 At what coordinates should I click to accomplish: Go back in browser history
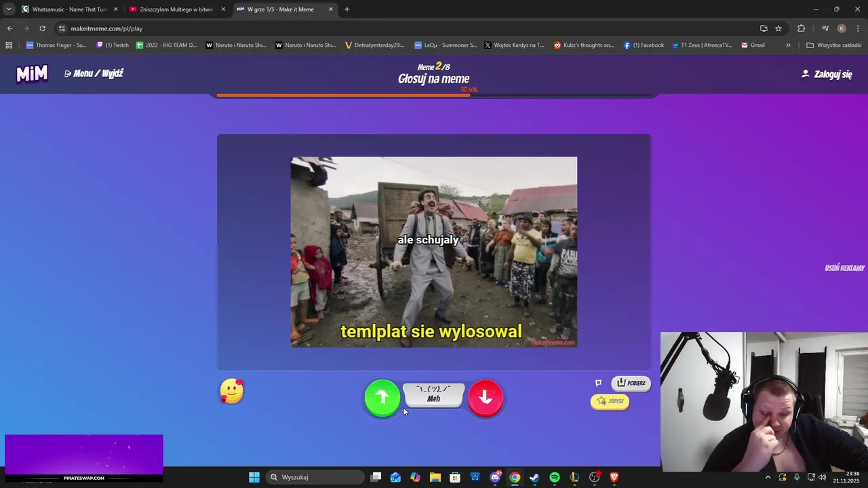(9, 28)
